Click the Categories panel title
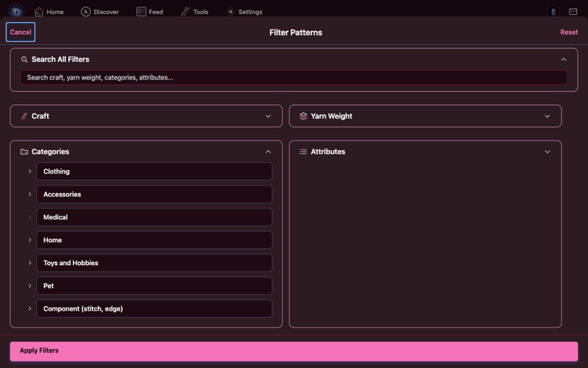This screenshot has height=368, width=588. 50,152
